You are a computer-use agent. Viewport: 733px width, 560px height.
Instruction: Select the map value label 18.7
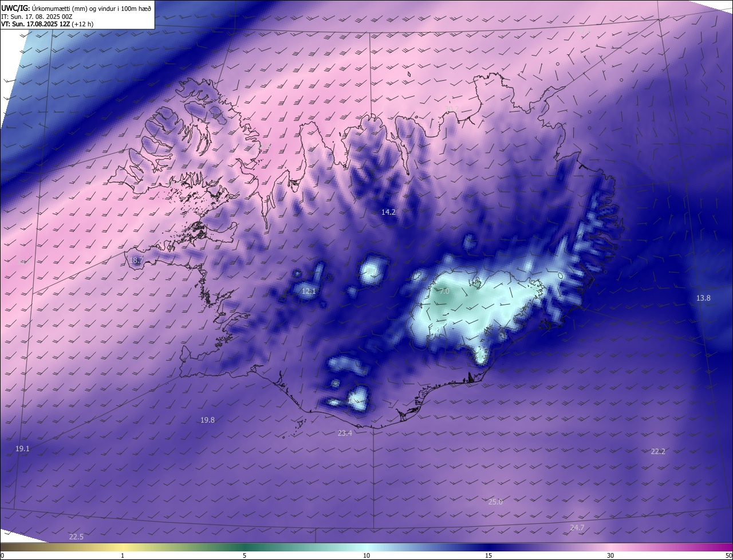[136, 260]
